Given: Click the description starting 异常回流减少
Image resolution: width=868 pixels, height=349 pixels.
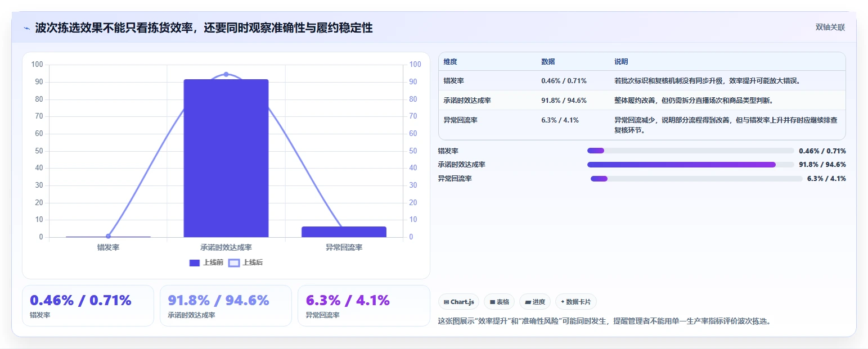Looking at the screenshot, I should pyautogui.click(x=726, y=125).
